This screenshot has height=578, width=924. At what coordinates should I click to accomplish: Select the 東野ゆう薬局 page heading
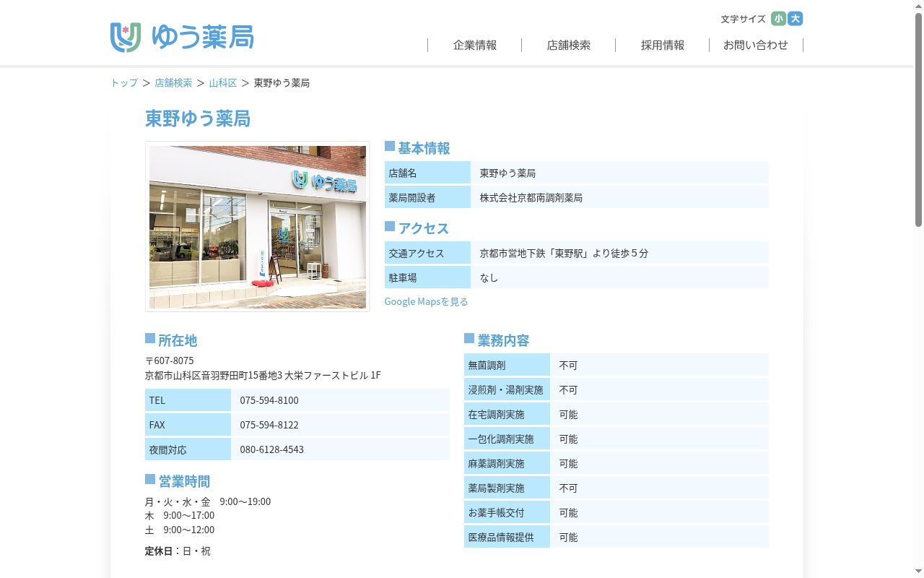[198, 118]
